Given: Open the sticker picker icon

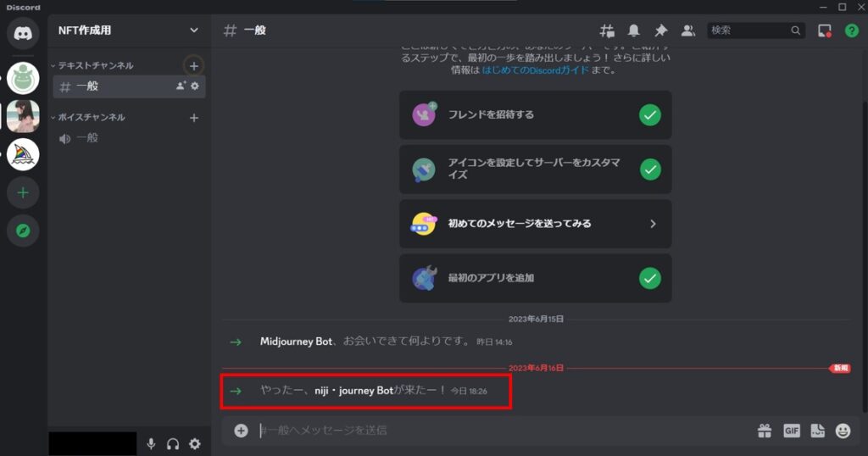Looking at the screenshot, I should pyautogui.click(x=818, y=431).
